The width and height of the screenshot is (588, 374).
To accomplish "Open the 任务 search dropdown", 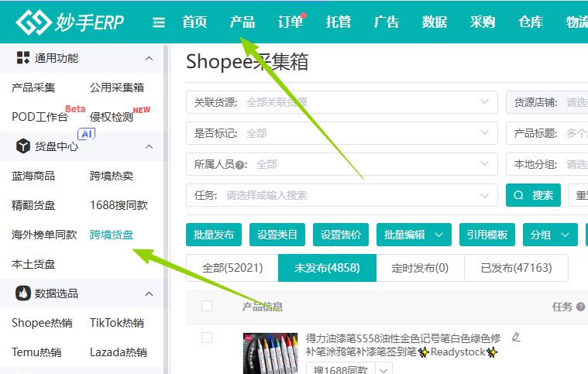I will click(342, 195).
